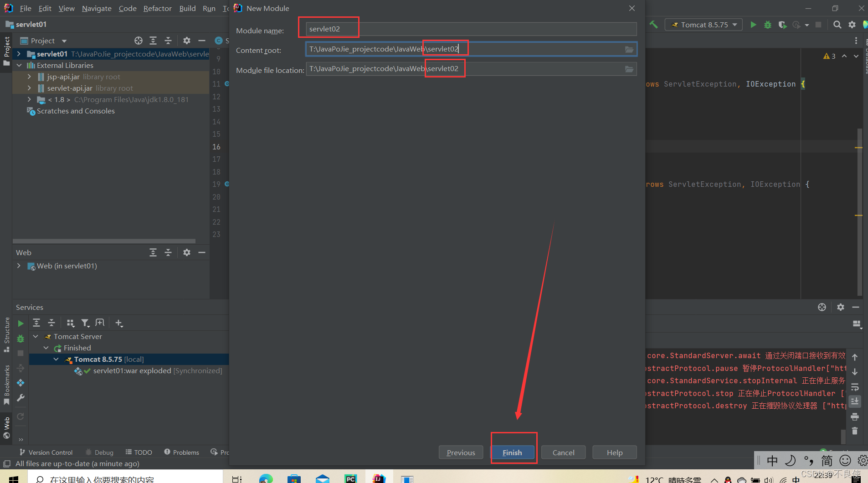Click Cancel button in New Module dialog
The height and width of the screenshot is (483, 868).
point(563,452)
